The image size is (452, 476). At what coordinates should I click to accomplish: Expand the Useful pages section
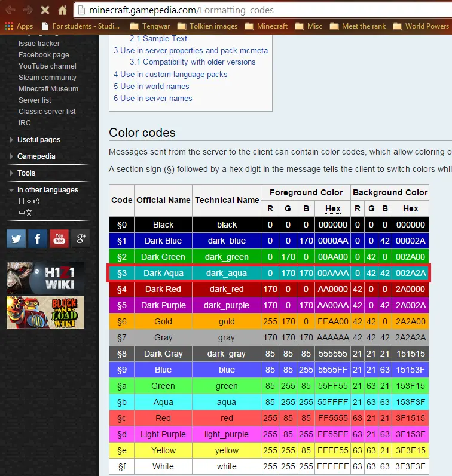click(39, 140)
